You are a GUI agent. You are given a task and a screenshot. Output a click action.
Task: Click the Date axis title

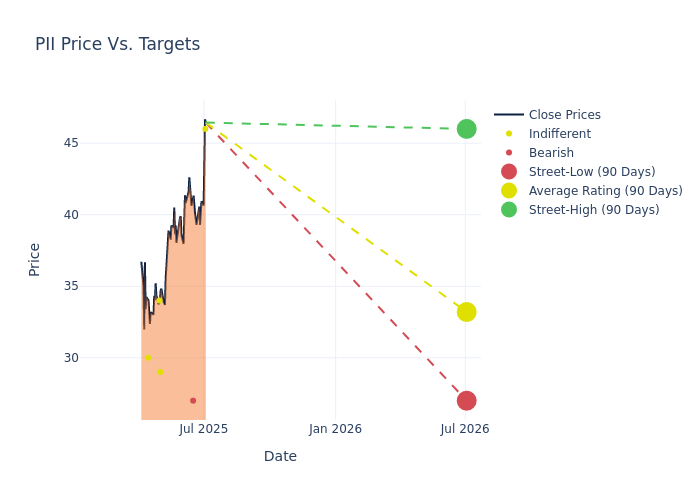tap(280, 456)
